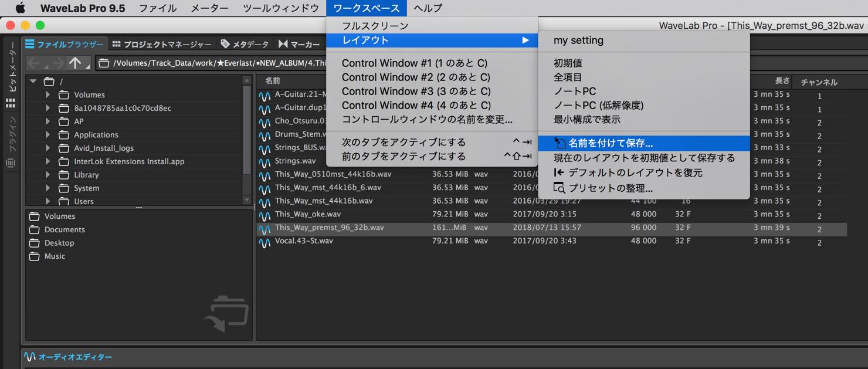The image size is (868, 369).
Task: Click 現在のレイアウトを初期値として保存する
Action: point(644,158)
